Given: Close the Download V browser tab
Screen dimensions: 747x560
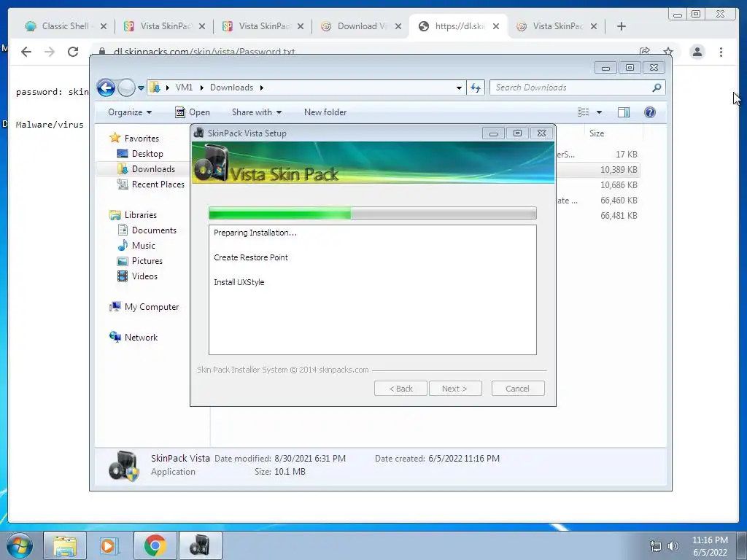Looking at the screenshot, I should pos(398,26).
